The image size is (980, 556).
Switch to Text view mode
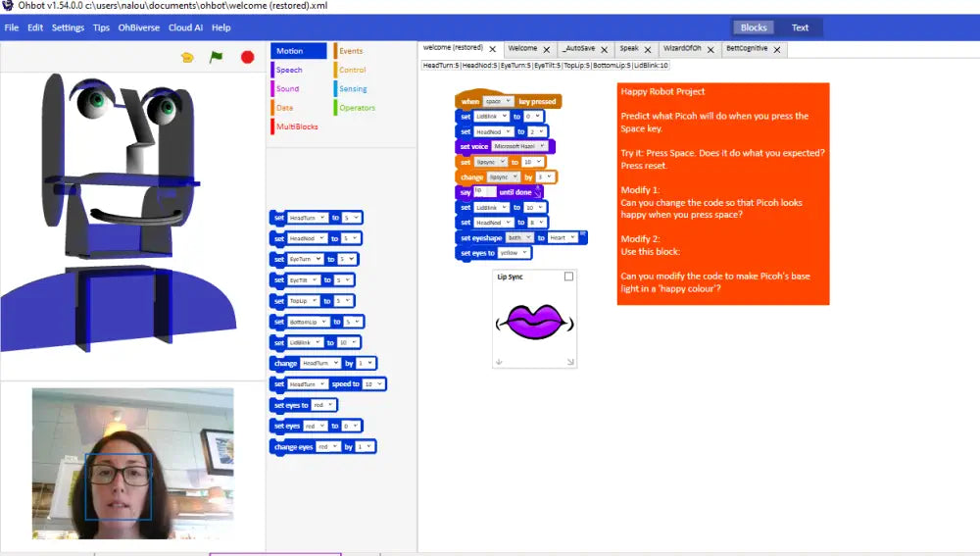pos(800,27)
